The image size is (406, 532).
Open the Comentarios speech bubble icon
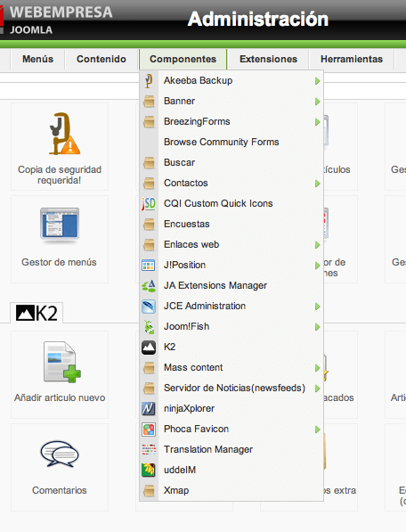coord(60,454)
